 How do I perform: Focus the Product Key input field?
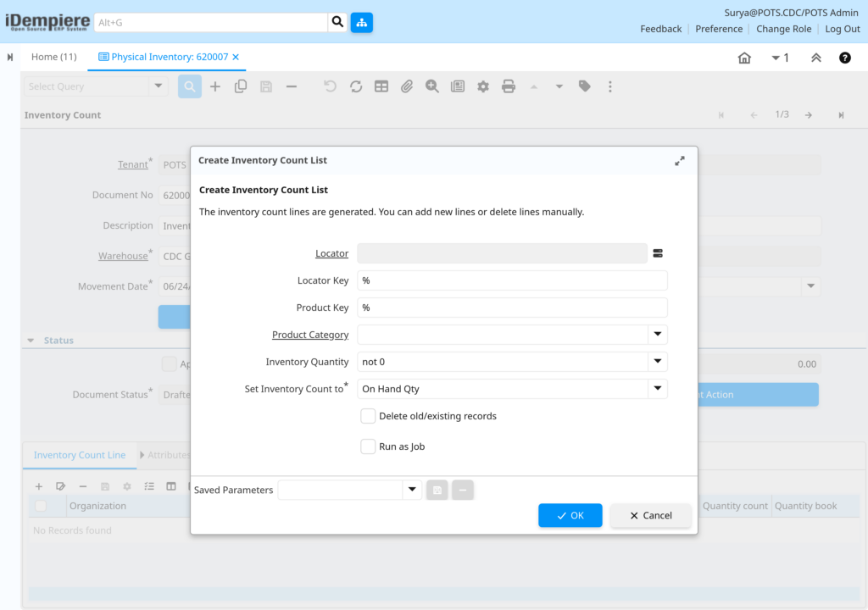click(x=512, y=308)
